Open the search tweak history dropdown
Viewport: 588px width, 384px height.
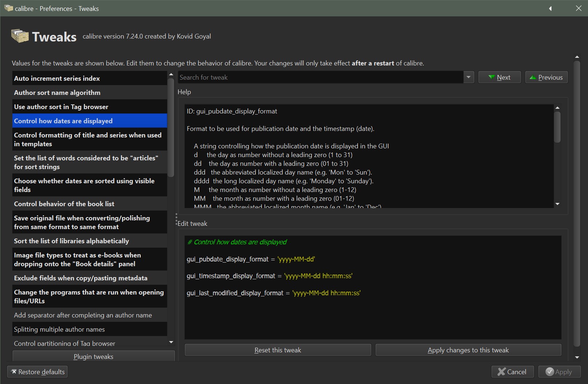tap(468, 77)
